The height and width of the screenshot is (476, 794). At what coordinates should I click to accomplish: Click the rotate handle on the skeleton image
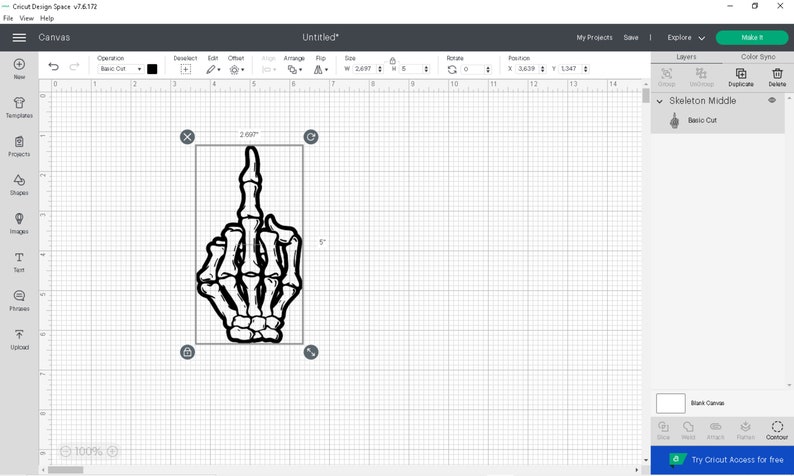(311, 136)
